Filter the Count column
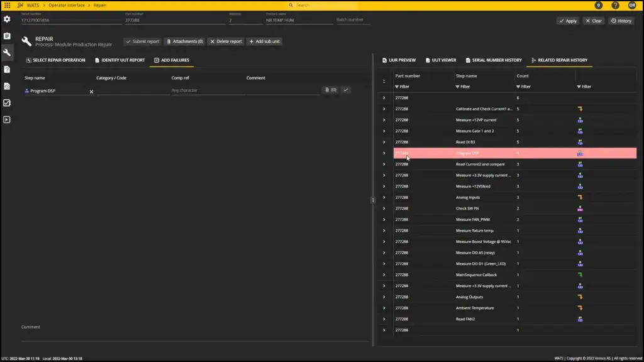This screenshot has height=362, width=644. (x=524, y=87)
